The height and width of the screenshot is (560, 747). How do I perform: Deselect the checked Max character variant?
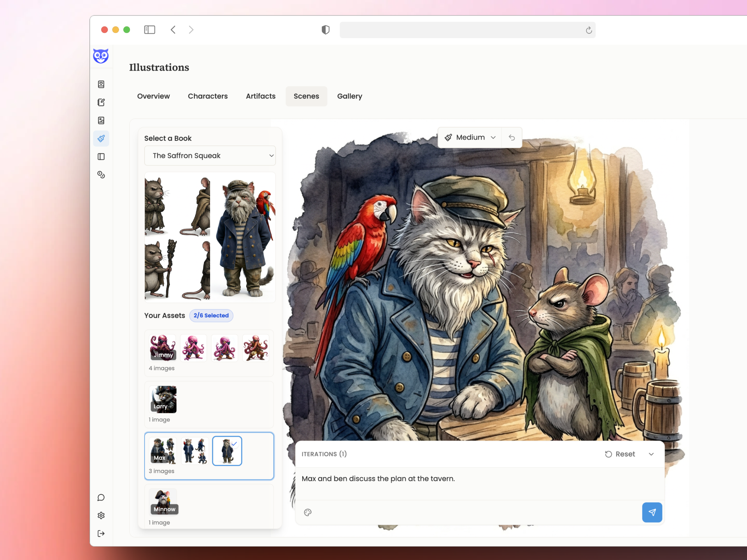tap(227, 451)
